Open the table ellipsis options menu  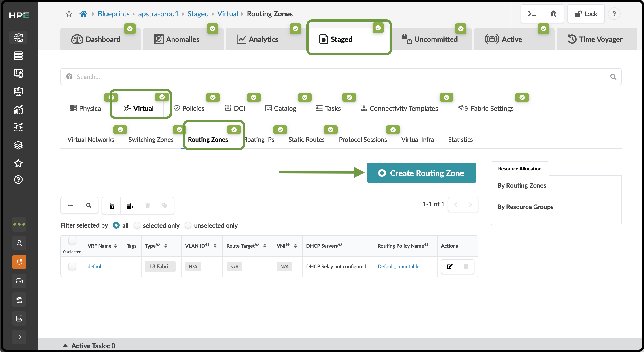70,206
